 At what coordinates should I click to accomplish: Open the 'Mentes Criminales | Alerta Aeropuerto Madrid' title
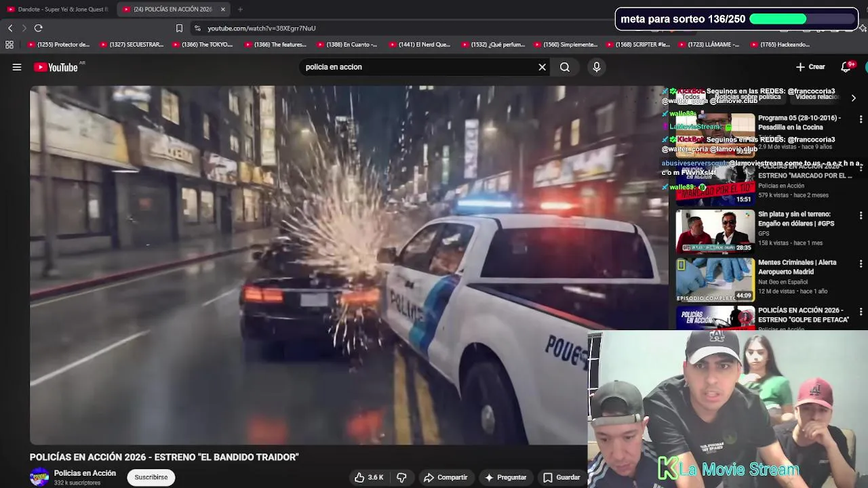797,267
